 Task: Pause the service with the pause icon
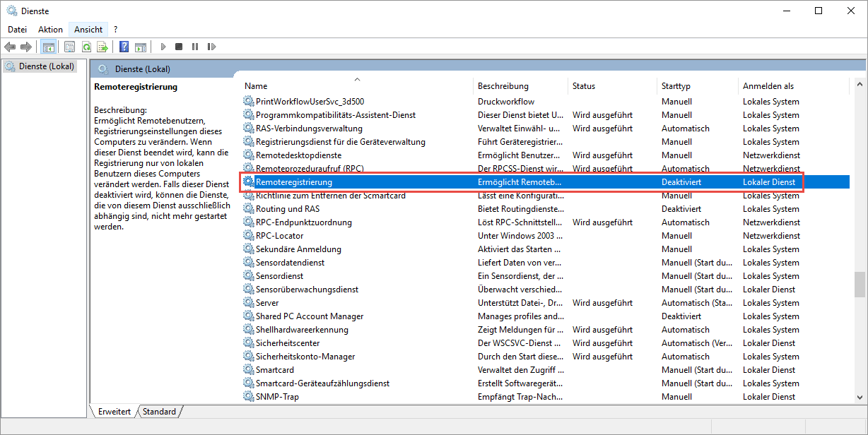coord(195,47)
